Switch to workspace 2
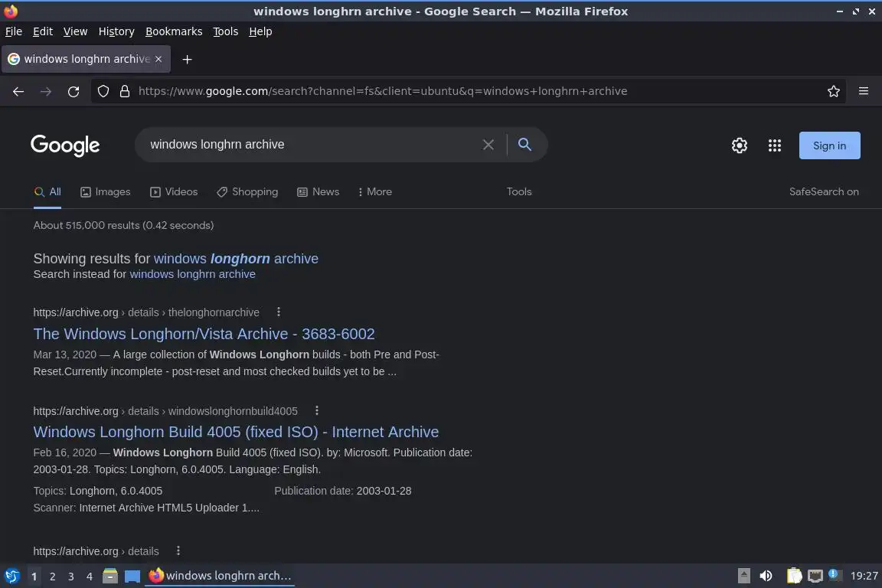The height and width of the screenshot is (588, 882). click(52, 577)
